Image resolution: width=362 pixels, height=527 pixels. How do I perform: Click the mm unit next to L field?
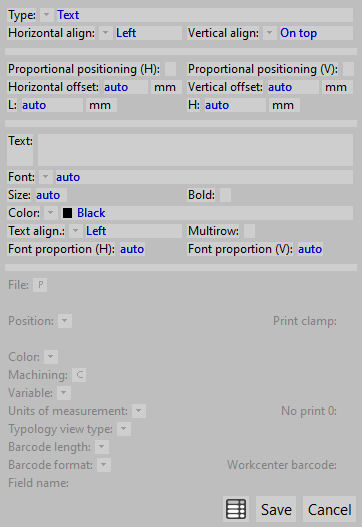pos(101,105)
